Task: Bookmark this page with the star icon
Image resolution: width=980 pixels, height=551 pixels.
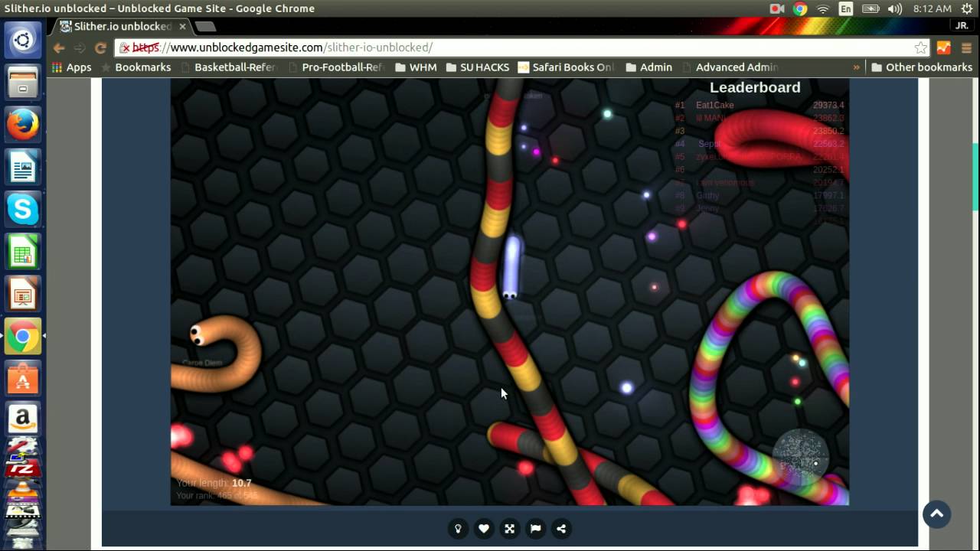Action: tap(920, 47)
